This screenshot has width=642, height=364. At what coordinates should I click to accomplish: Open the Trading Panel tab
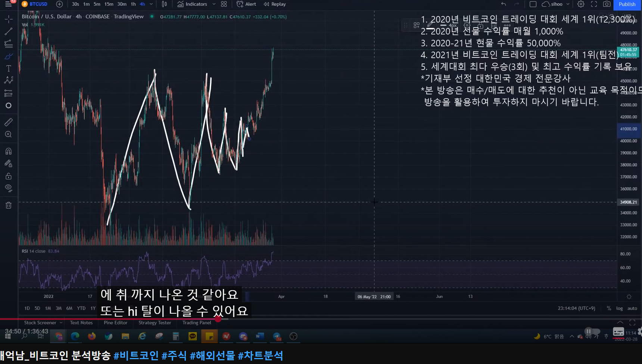point(197,323)
